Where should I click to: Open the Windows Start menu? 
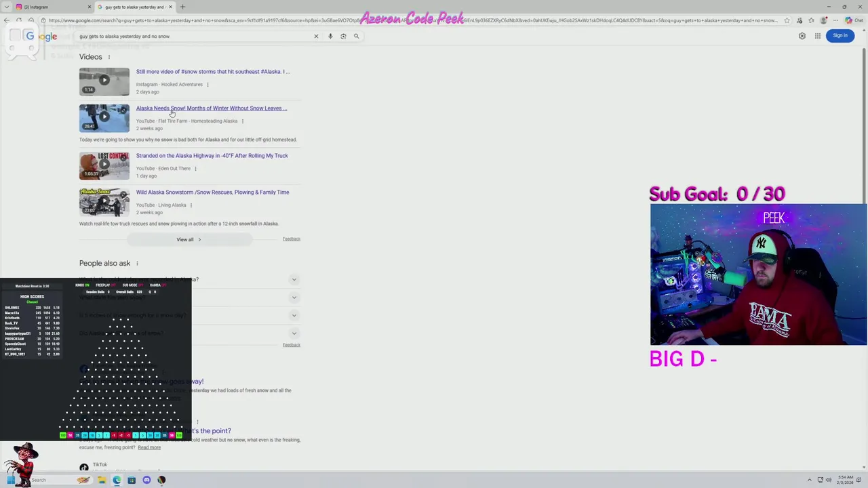11,480
